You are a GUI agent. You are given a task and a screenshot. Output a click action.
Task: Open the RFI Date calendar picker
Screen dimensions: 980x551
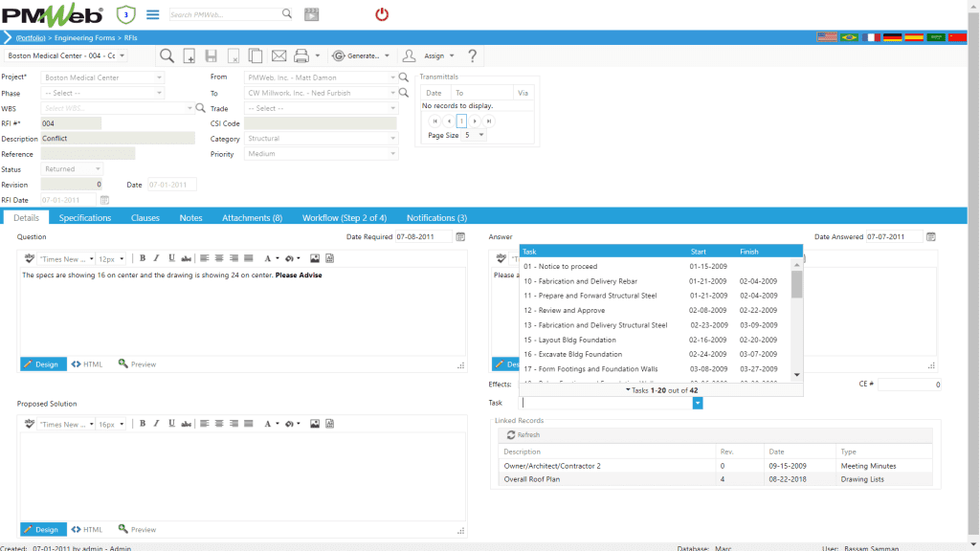104,200
